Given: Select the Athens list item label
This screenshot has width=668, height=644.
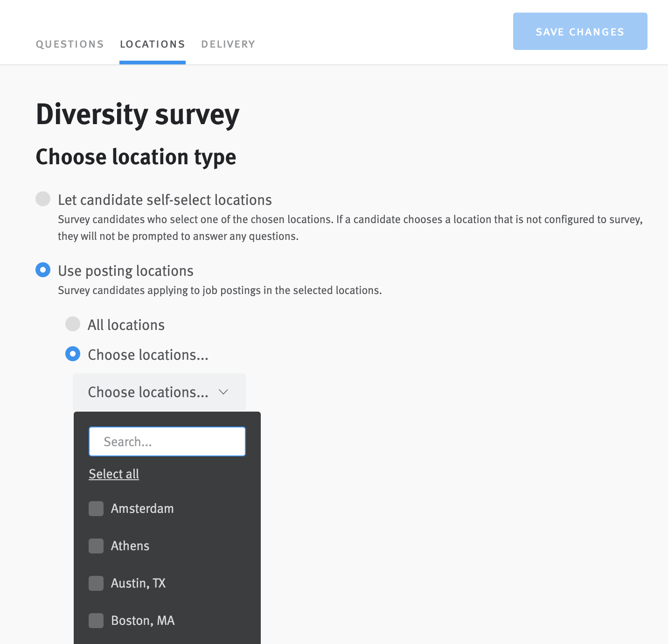Looking at the screenshot, I should (130, 546).
